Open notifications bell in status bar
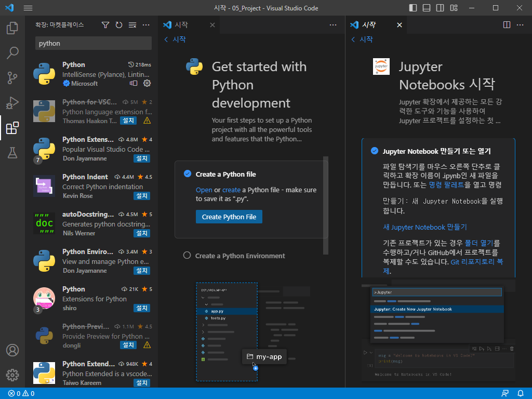 [x=520, y=393]
